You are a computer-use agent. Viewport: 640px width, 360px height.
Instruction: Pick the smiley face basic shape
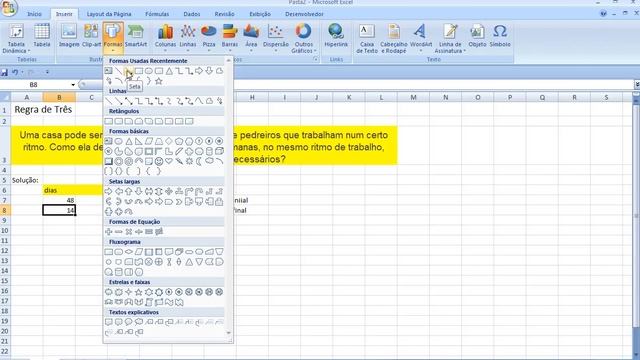click(x=159, y=161)
